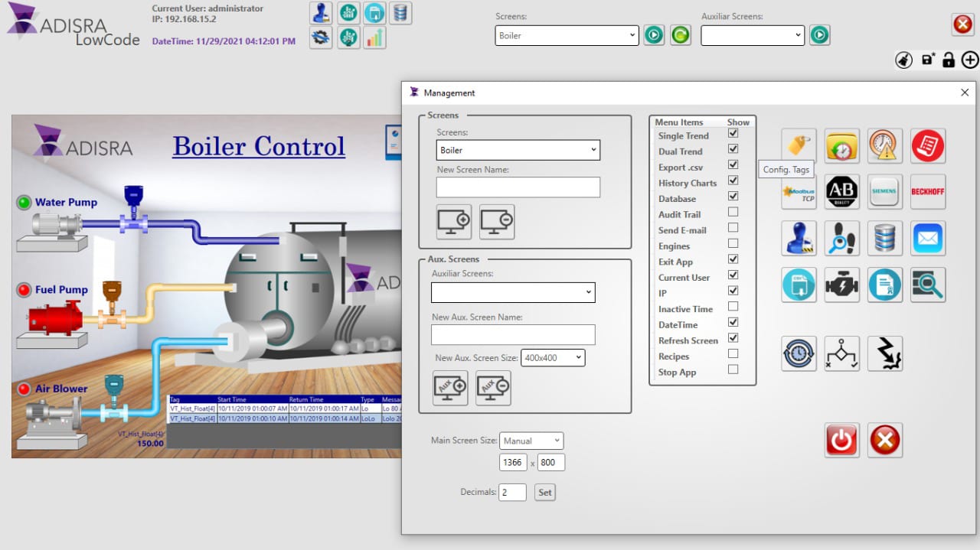Image resolution: width=980 pixels, height=550 pixels.
Task: Open the Siemens driver configuration icon
Action: coord(885,191)
